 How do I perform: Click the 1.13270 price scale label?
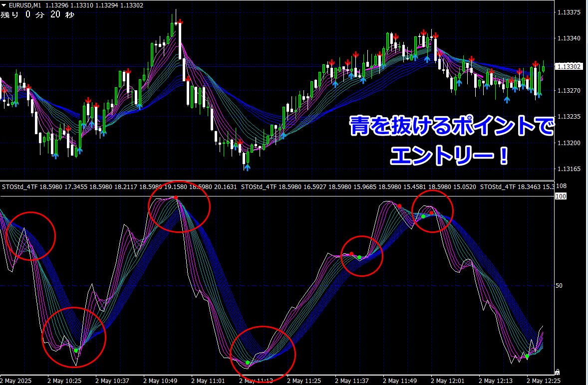[569, 90]
